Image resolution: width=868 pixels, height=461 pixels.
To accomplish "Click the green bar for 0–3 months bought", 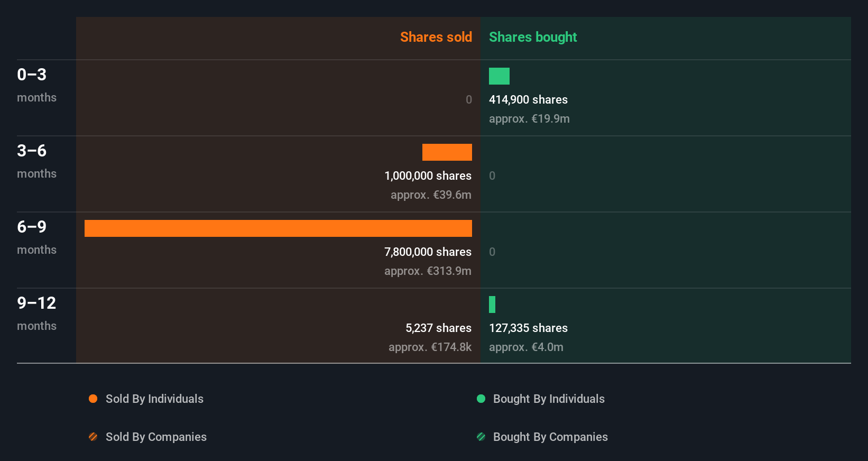I will [499, 76].
